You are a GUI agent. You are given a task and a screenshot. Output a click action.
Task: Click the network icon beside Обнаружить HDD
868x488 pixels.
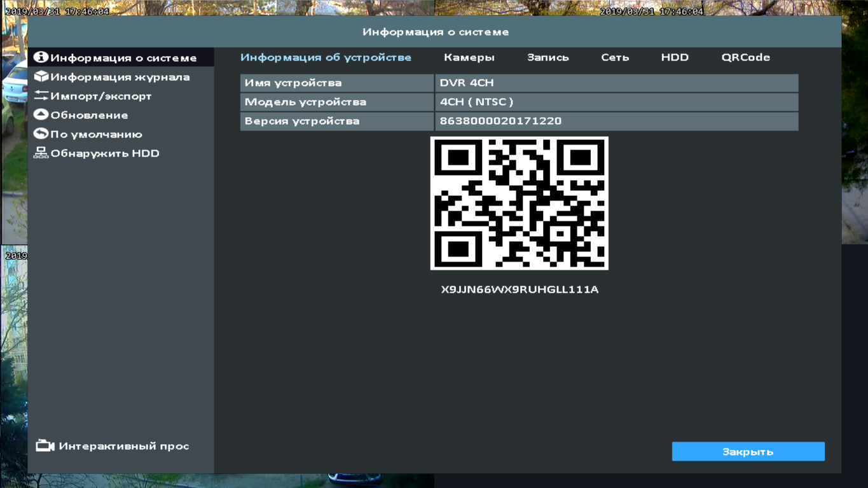[x=41, y=153]
